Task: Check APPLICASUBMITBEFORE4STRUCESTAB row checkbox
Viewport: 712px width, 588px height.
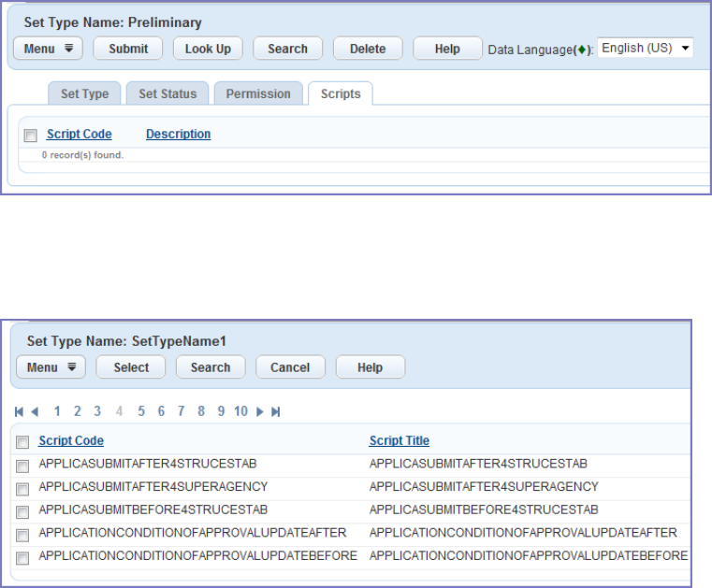Action: click(22, 512)
